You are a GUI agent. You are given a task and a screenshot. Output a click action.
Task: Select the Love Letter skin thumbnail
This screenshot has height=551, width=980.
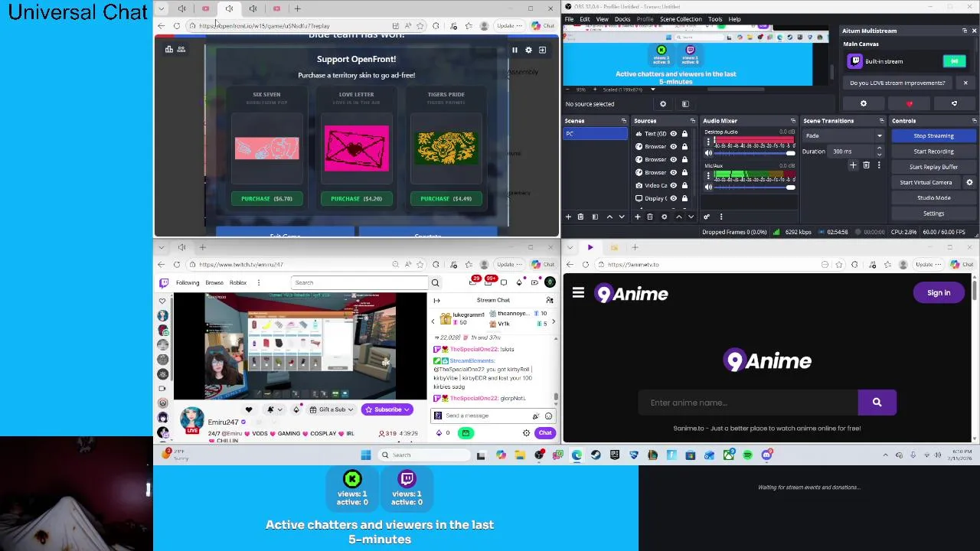coord(356,148)
